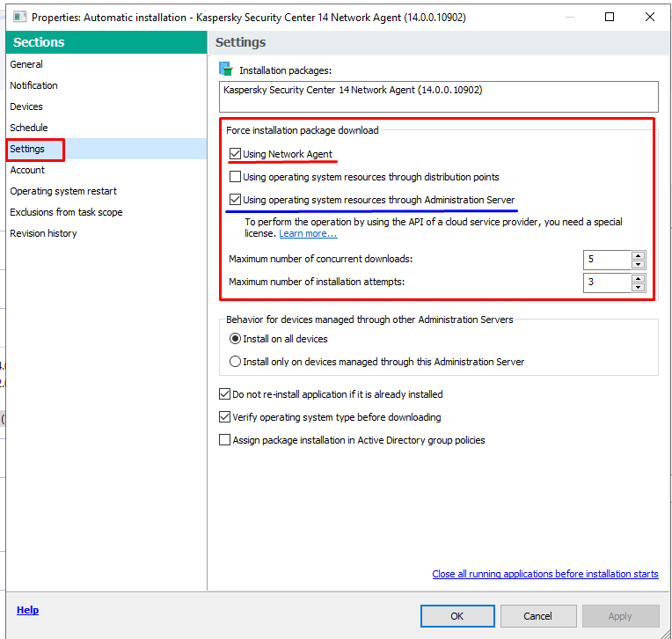
Task: Close the Properties window
Action: coord(650,17)
